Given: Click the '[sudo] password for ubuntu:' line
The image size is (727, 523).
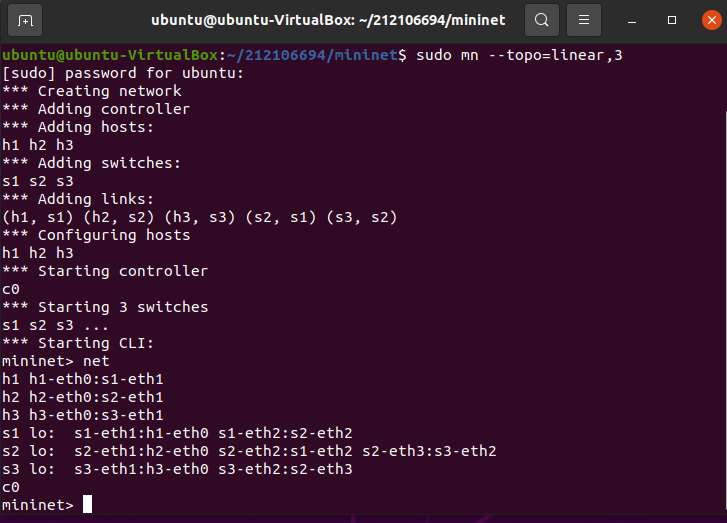Looking at the screenshot, I should pyautogui.click(x=123, y=73).
